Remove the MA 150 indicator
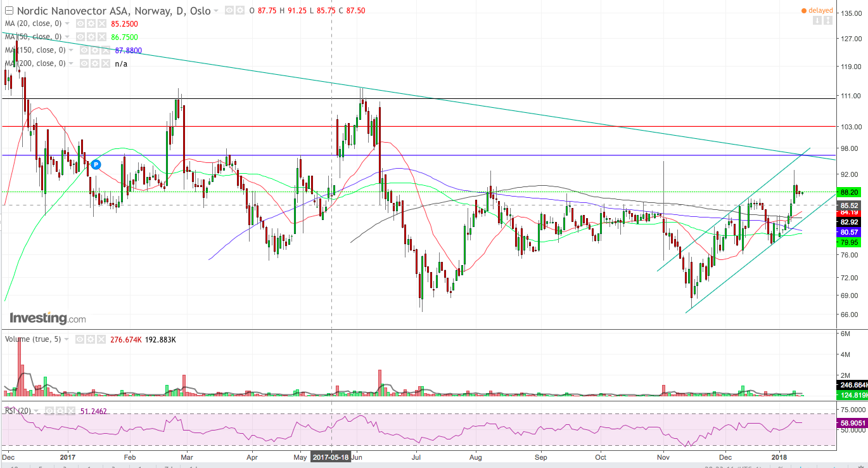 point(106,50)
